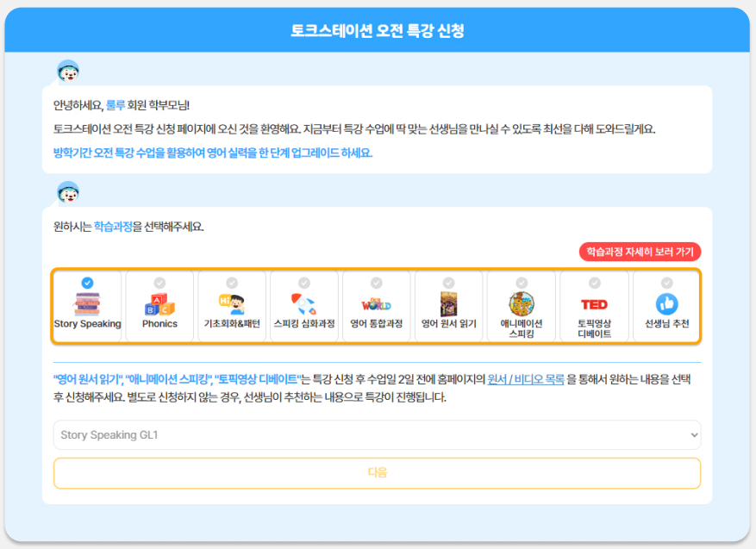Image resolution: width=756 pixels, height=549 pixels.
Task: Click the mascot avatar above the greeting message
Action: point(68,72)
